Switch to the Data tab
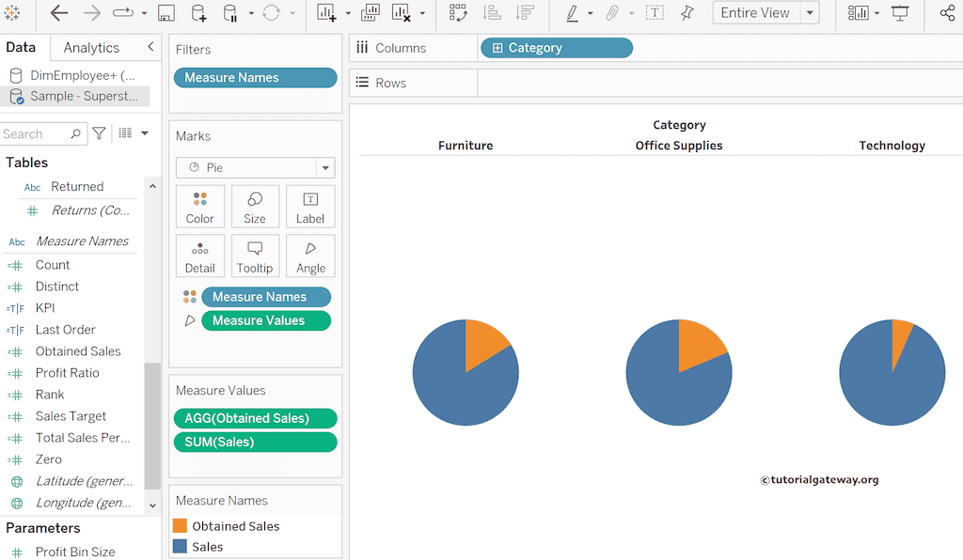The height and width of the screenshot is (560, 963). pos(21,47)
